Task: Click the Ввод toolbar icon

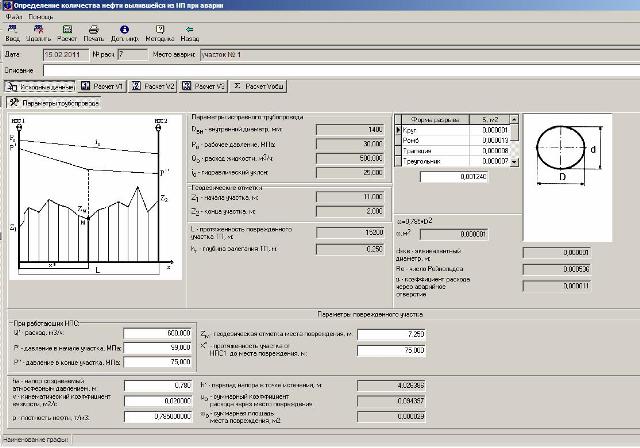Action: pyautogui.click(x=12, y=31)
